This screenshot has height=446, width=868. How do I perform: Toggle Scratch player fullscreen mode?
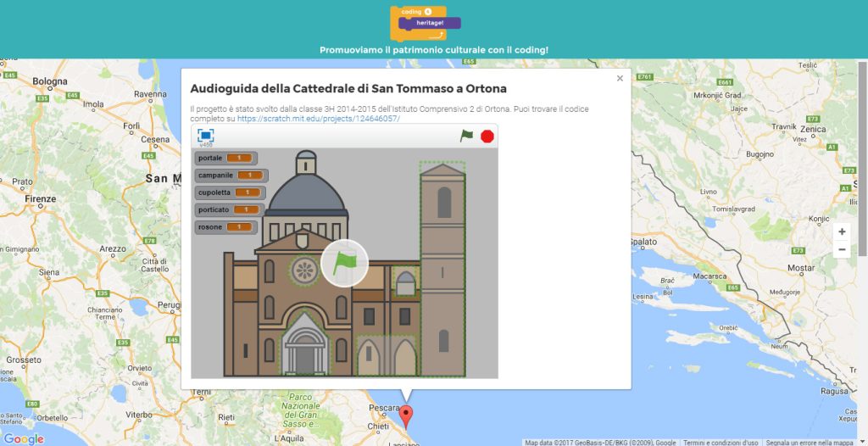coord(205,136)
